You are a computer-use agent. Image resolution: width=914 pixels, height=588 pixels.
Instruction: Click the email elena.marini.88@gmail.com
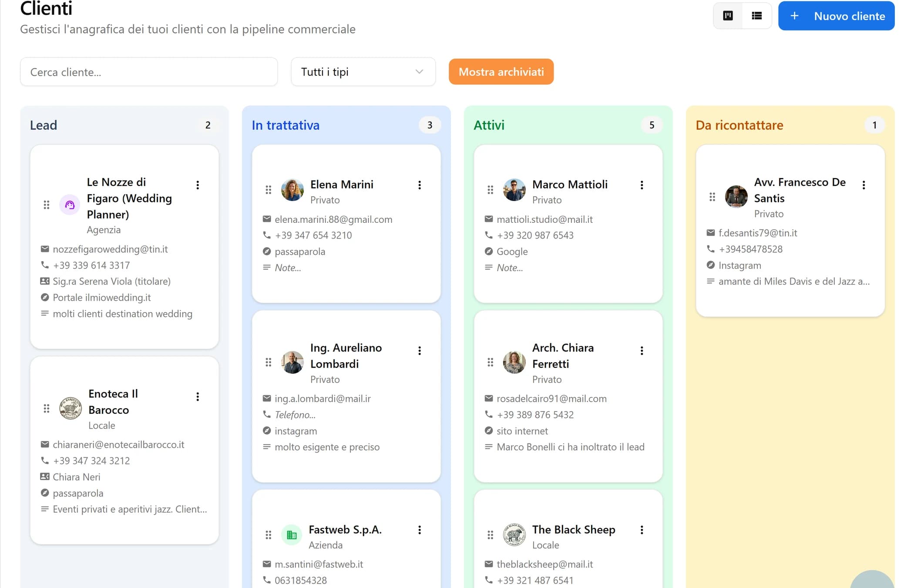pyautogui.click(x=333, y=219)
